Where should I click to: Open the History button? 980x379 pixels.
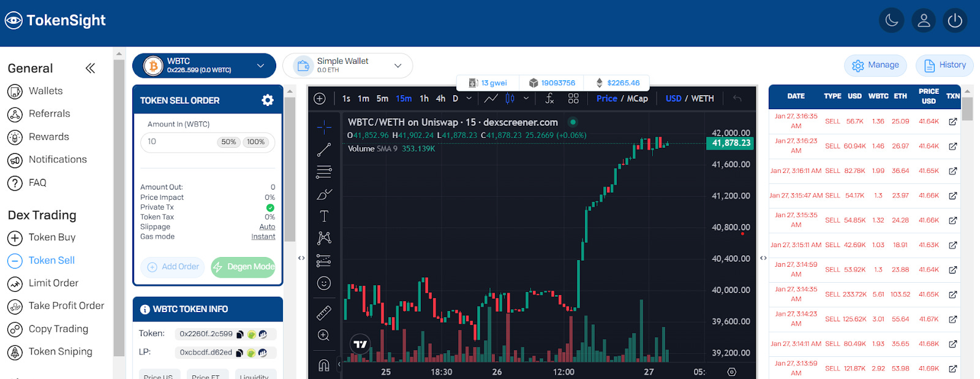(x=944, y=65)
